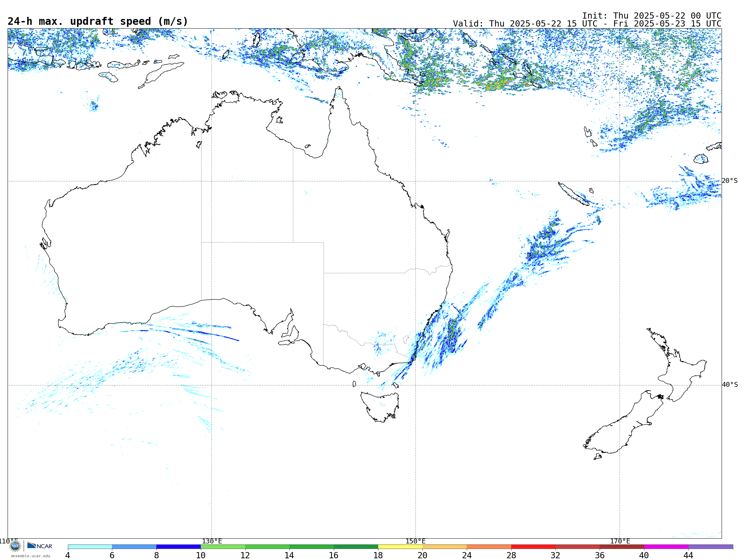Screen dimensions: 744x560
Task: Click the 40°S latitude label
Action: click(x=730, y=385)
